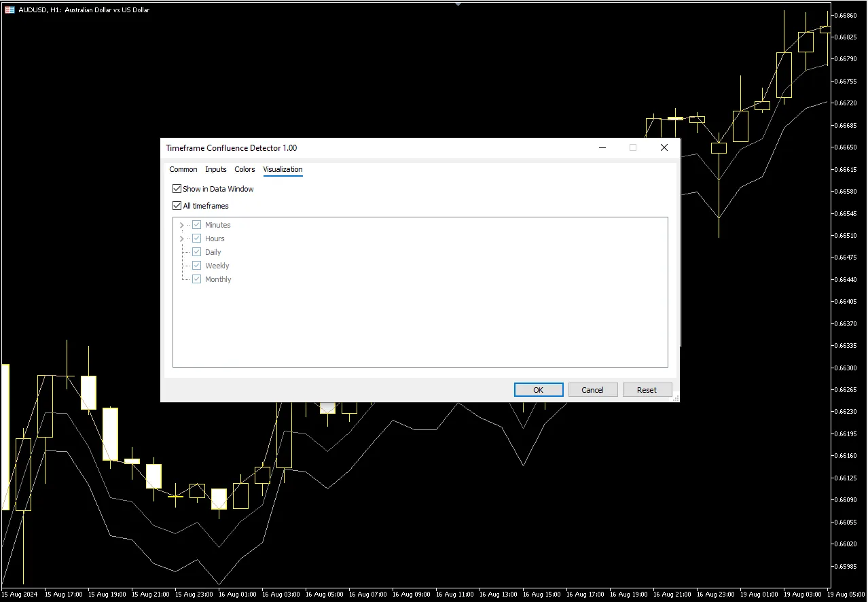This screenshot has width=868, height=602.
Task: Toggle the Daily timeframe checkbox
Action: coord(197,252)
